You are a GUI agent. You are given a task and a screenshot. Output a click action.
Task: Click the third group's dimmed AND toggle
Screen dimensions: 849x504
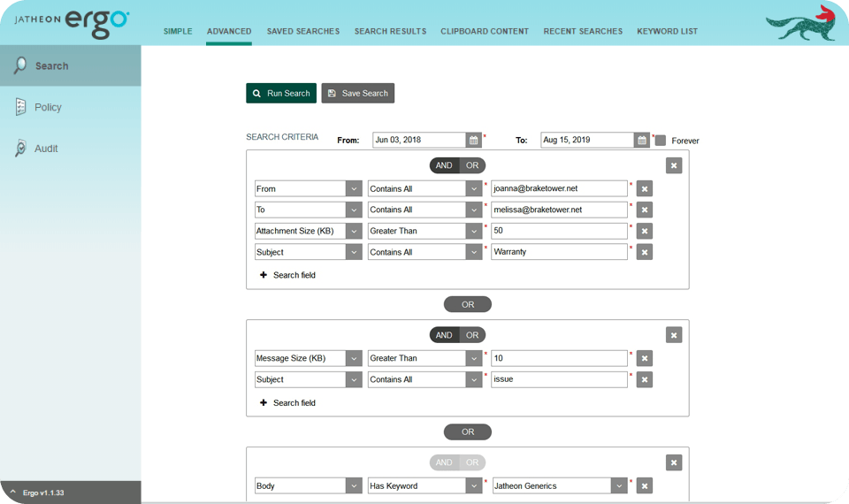point(444,462)
